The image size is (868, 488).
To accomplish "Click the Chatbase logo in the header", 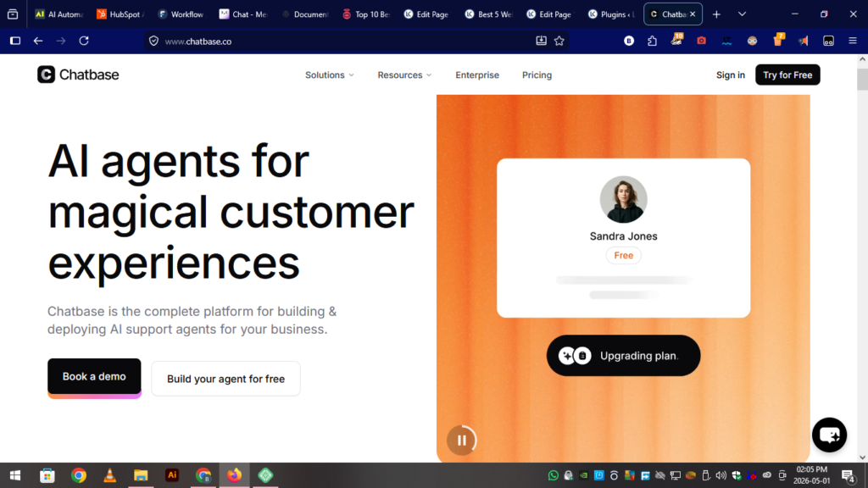I will click(78, 75).
